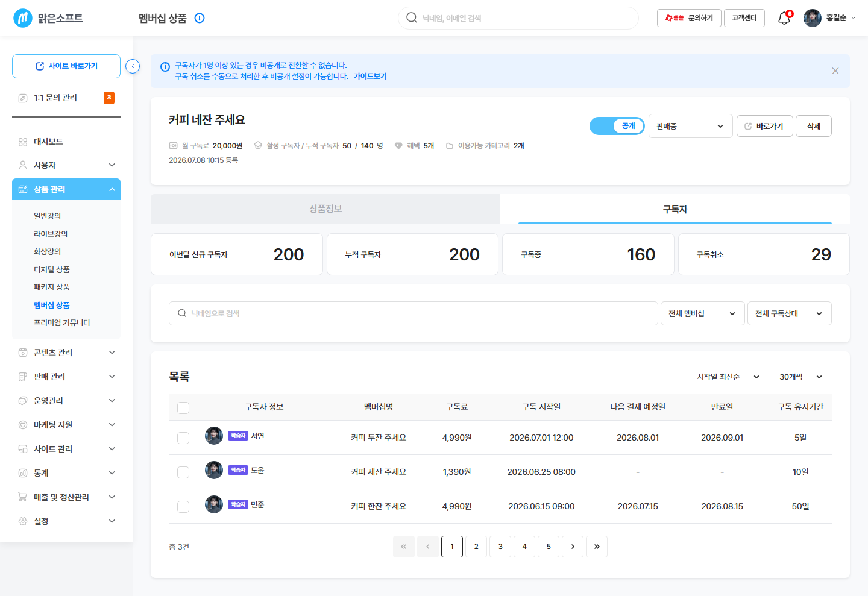This screenshot has width=868, height=596.
Task: Open the info icon beside 멤버십 상품
Action: tap(200, 18)
